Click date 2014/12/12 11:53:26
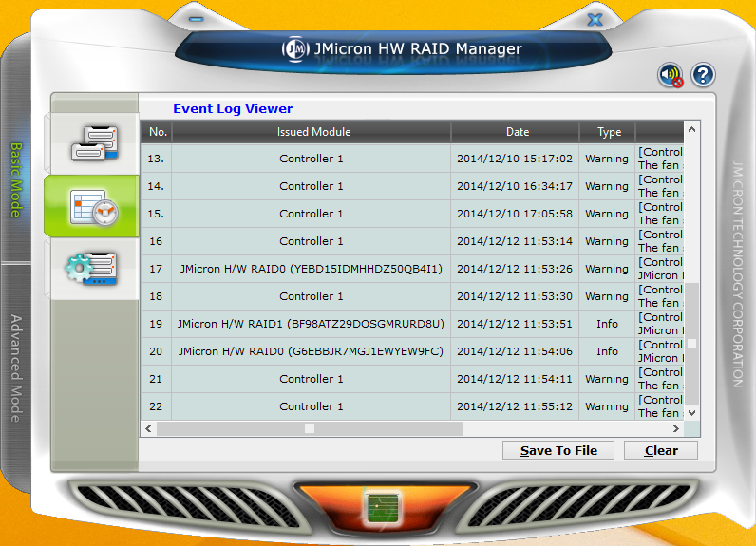The height and width of the screenshot is (546, 756). (x=515, y=269)
